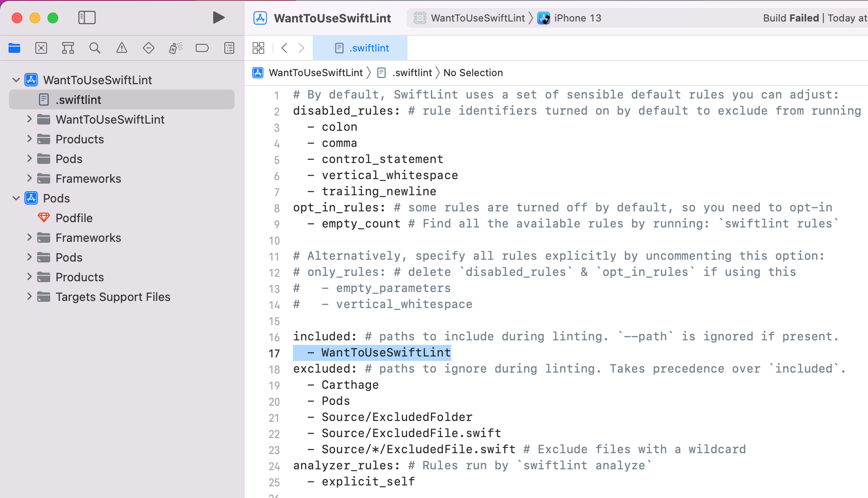This screenshot has width=868, height=498.
Task: Choose iPhone 13 run destination
Action: [x=577, y=18]
